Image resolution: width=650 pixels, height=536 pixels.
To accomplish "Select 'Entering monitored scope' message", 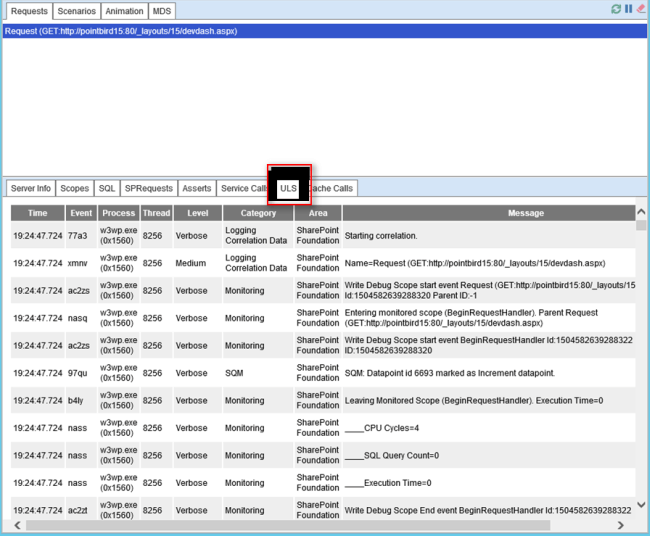I will pyautogui.click(x=471, y=318).
